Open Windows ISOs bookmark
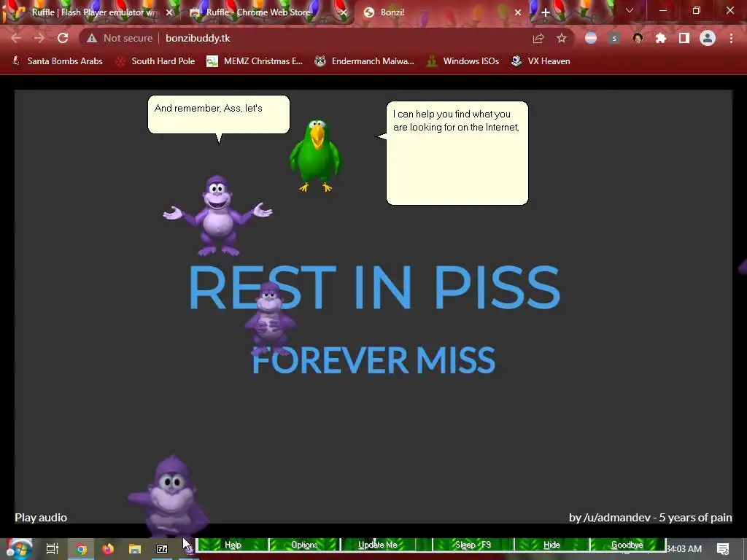The height and width of the screenshot is (560, 747). 462,61
